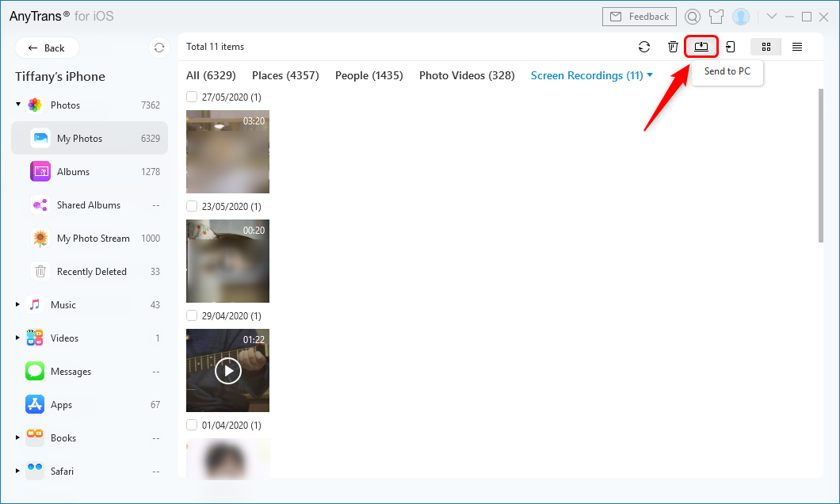840x504 pixels.
Task: Open the T-shirt skin icon
Action: click(716, 17)
